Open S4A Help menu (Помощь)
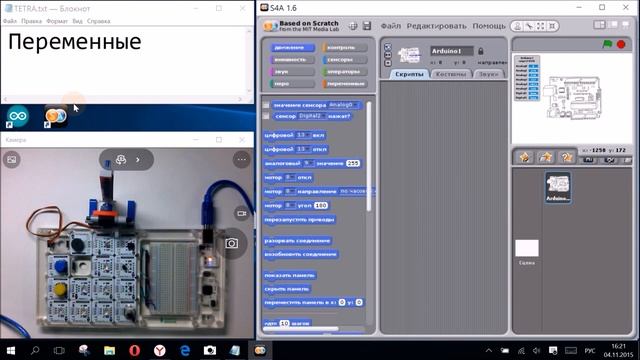Screen dimensions: 640x360 489,26
